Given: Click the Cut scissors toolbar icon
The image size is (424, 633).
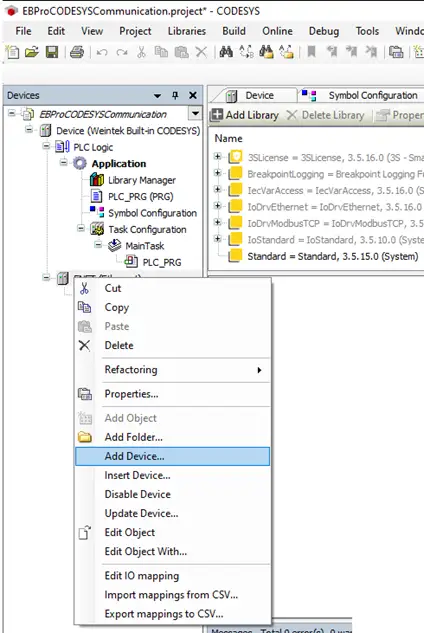Looking at the screenshot, I should point(141,52).
